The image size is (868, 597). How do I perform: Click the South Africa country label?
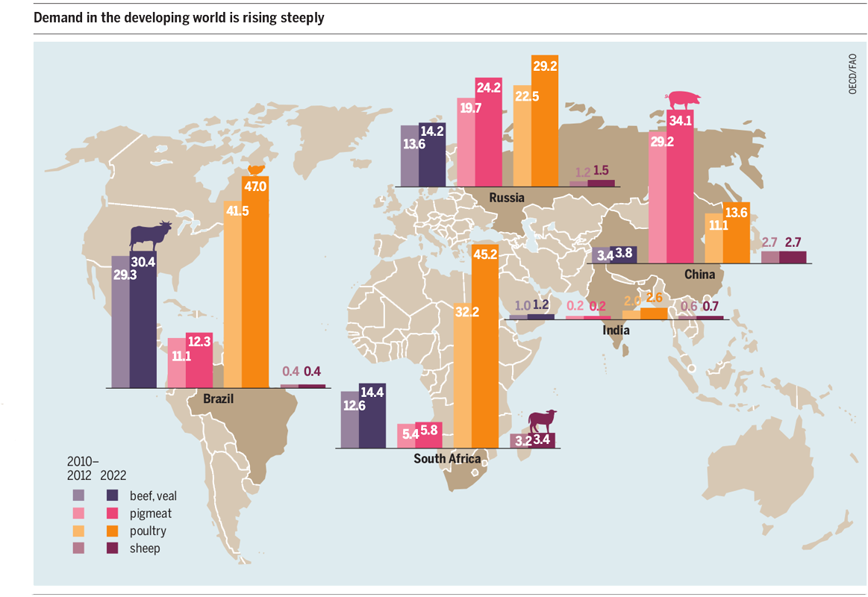pos(447,459)
